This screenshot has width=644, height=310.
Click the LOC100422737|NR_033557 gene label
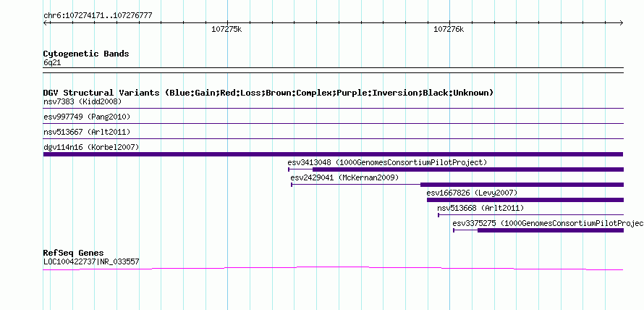point(91,261)
